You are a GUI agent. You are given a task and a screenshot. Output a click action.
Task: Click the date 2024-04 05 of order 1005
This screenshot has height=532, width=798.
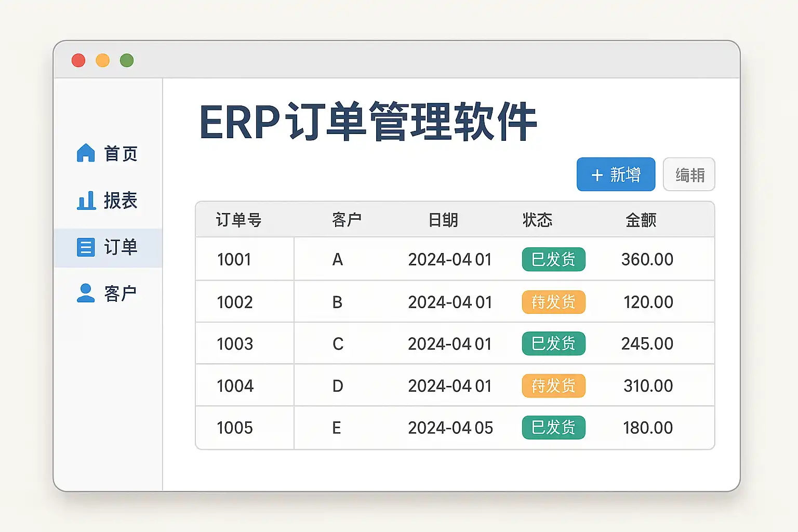[x=450, y=428]
